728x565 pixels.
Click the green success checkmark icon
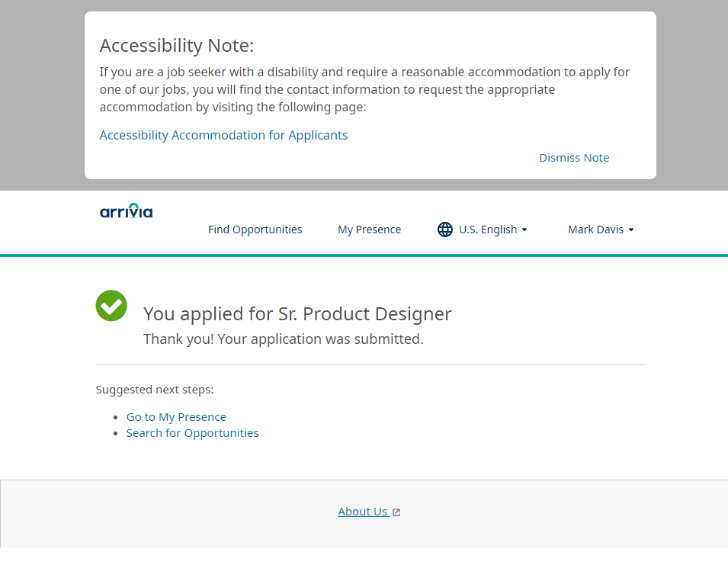click(111, 306)
